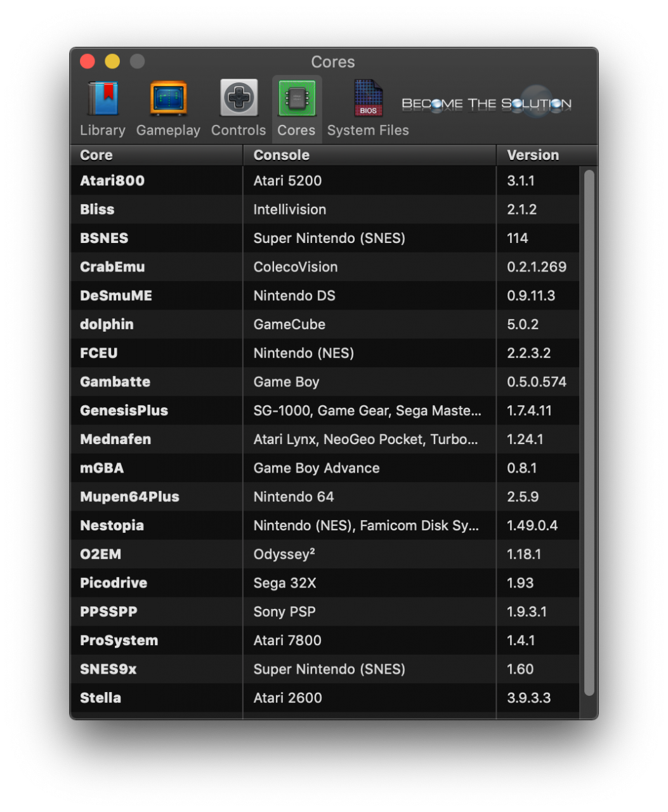Open the Gameplay preferences icon

point(168,98)
